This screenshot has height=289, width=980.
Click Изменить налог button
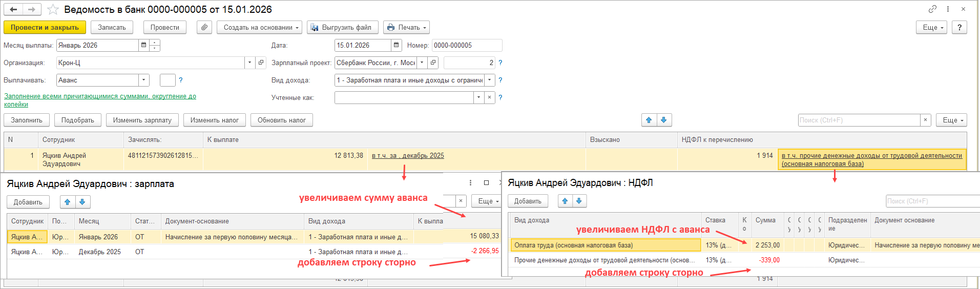coord(215,120)
